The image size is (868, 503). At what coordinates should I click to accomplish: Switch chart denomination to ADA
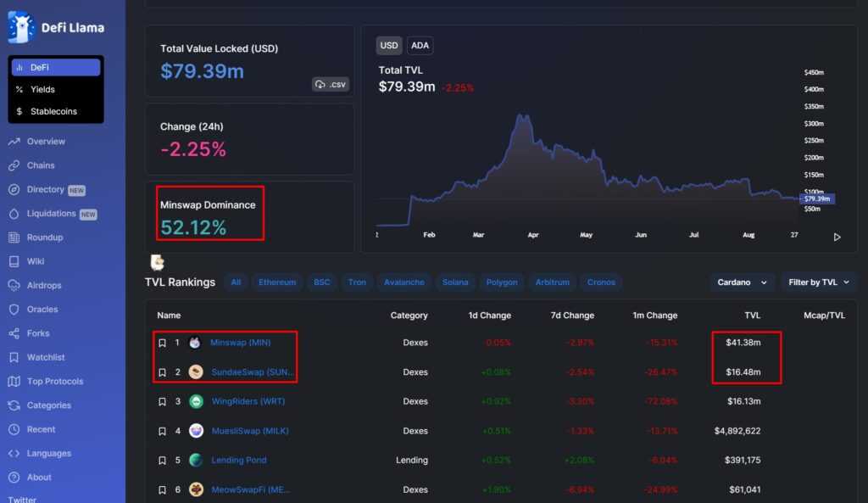(419, 46)
